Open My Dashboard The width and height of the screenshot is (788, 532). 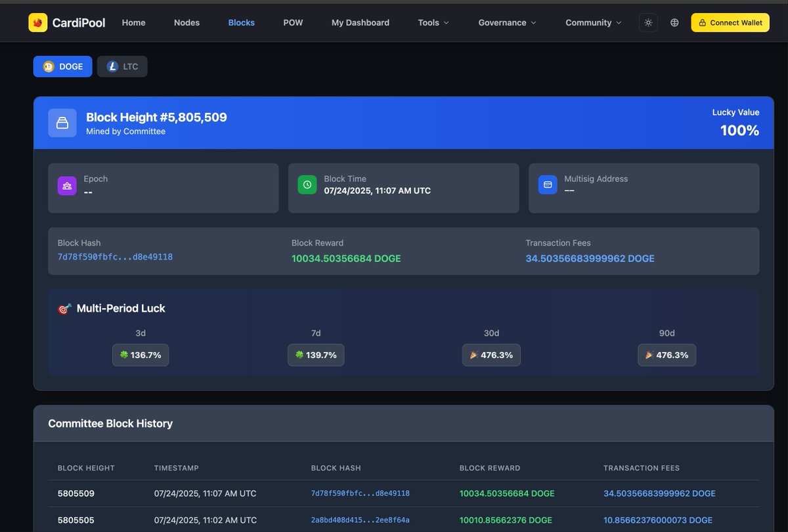[361, 22]
